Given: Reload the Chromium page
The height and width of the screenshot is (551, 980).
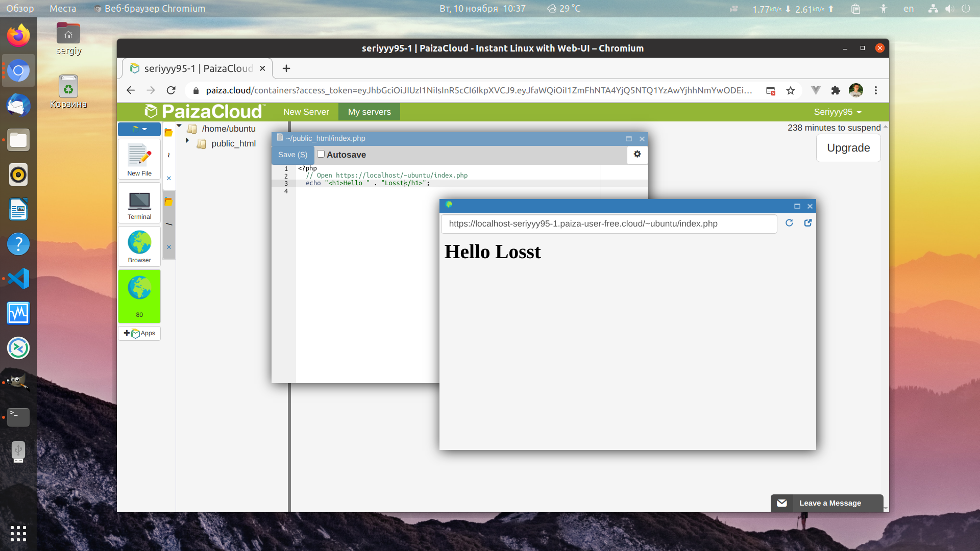Looking at the screenshot, I should (171, 90).
